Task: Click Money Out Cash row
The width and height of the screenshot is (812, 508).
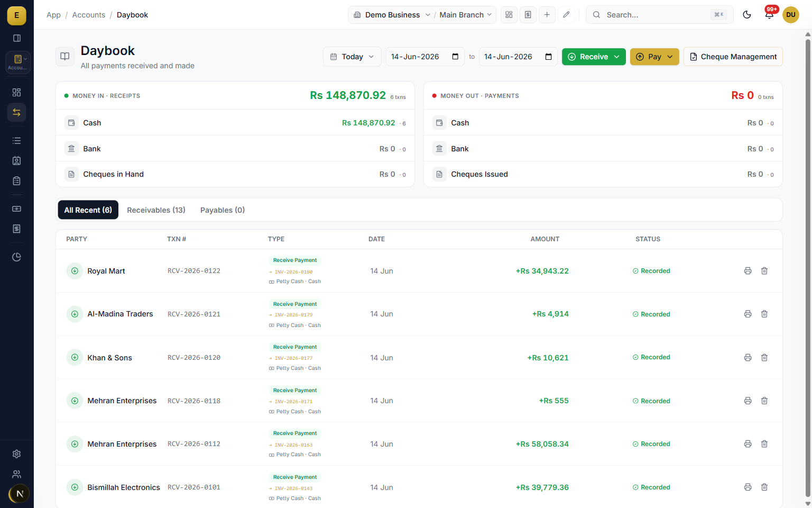Action: click(x=603, y=123)
